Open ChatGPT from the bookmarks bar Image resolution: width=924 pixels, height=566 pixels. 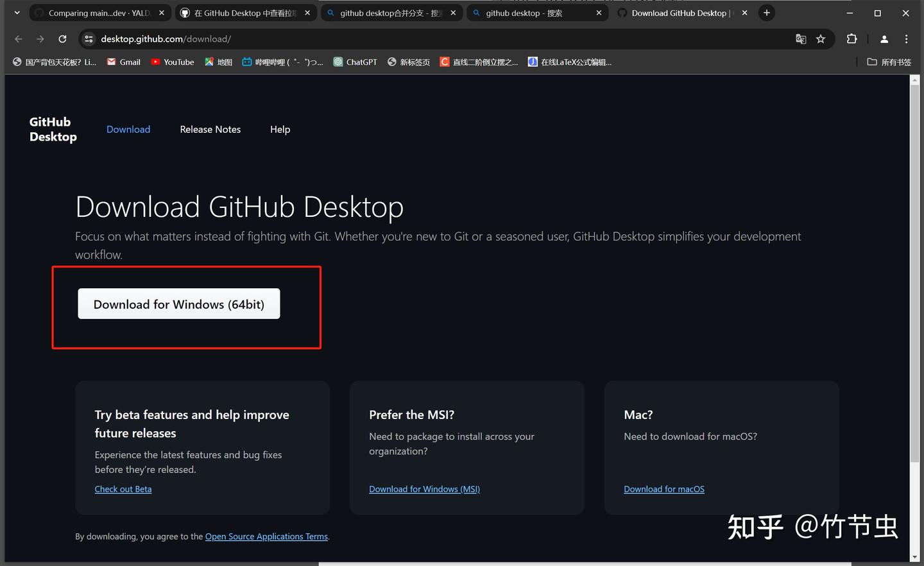[355, 62]
